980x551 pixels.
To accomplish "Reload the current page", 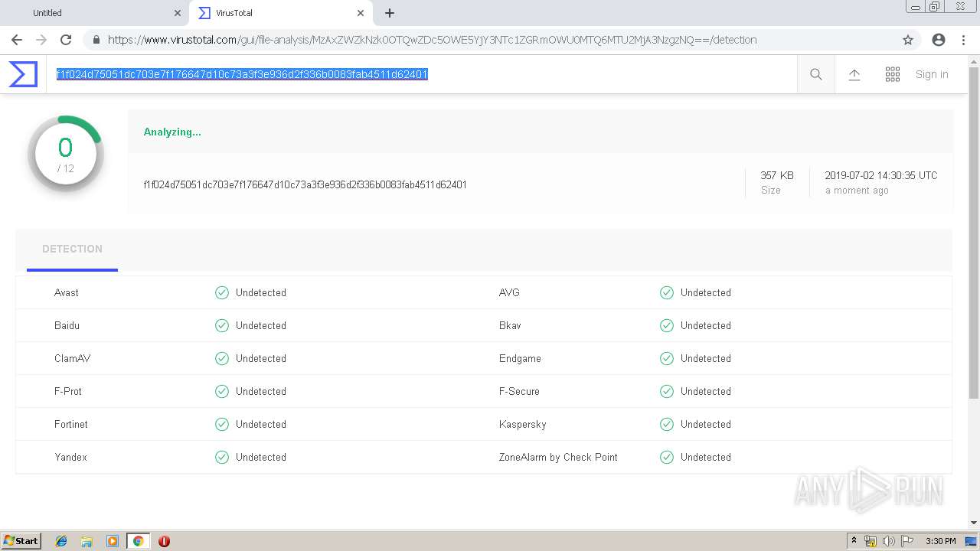I will 66,40.
